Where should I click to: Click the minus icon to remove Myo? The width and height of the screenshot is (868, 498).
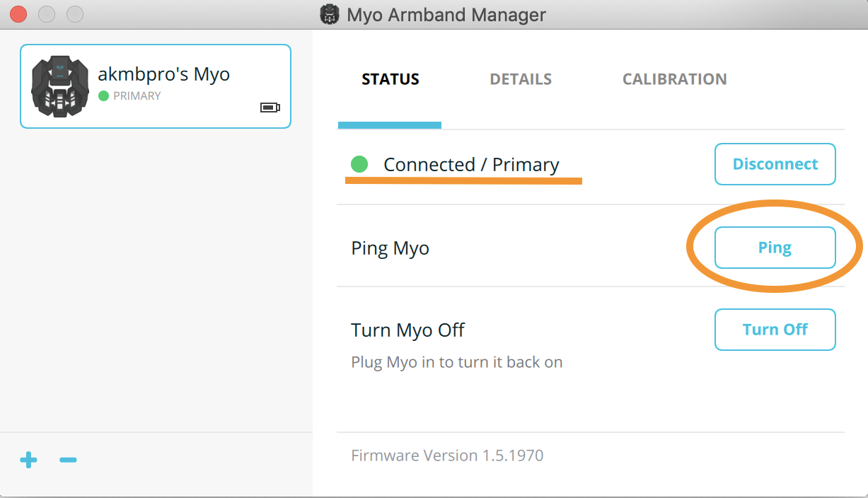point(68,461)
